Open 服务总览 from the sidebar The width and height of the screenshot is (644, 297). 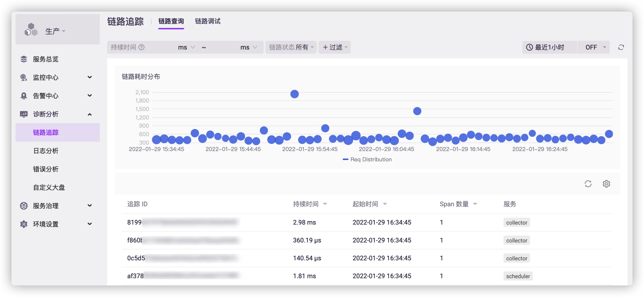click(46, 59)
